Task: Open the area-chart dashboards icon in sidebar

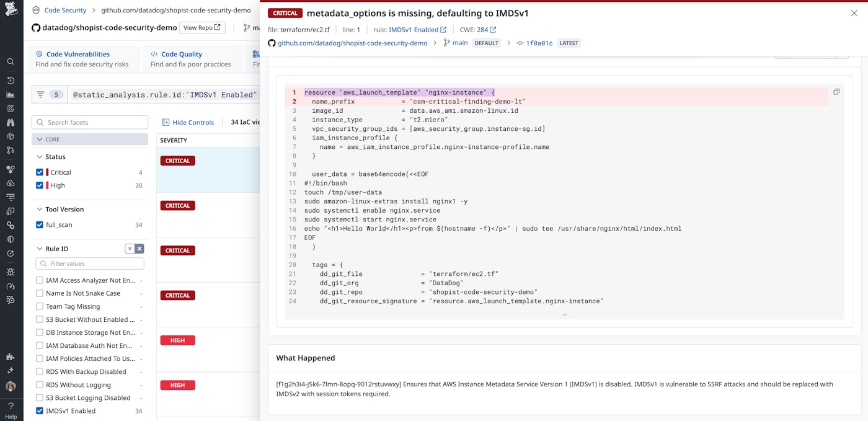Action: [11, 95]
